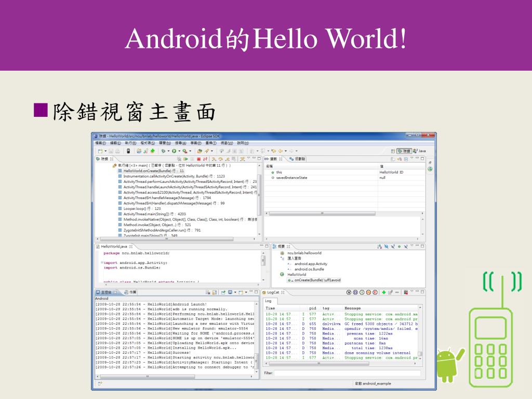This screenshot has height=399, width=532.
Task: Click the green plus Add Filter icon in LogCat
Action: (384, 292)
